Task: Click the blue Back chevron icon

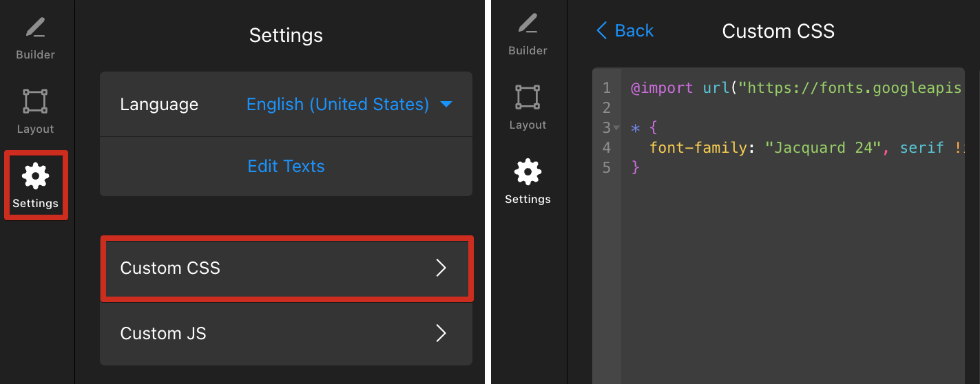Action: tap(602, 31)
